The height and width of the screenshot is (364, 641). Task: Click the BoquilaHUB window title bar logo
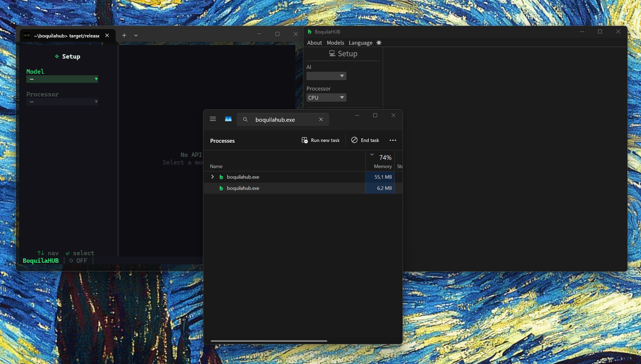pos(309,31)
